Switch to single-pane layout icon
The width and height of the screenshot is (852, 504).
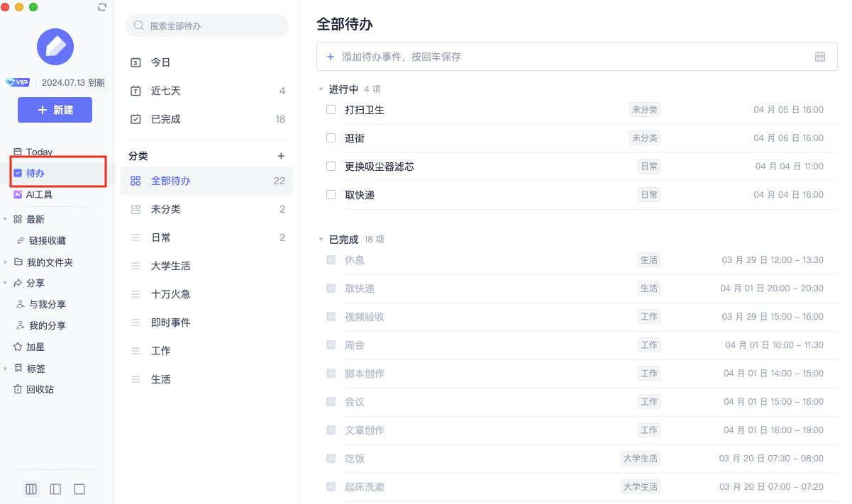tap(79, 489)
